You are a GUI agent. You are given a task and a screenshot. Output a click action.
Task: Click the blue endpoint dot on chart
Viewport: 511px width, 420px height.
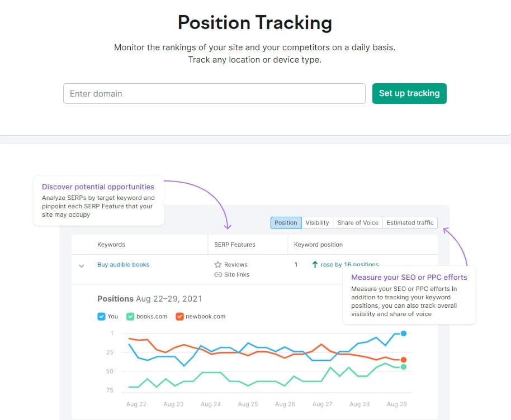404,333
